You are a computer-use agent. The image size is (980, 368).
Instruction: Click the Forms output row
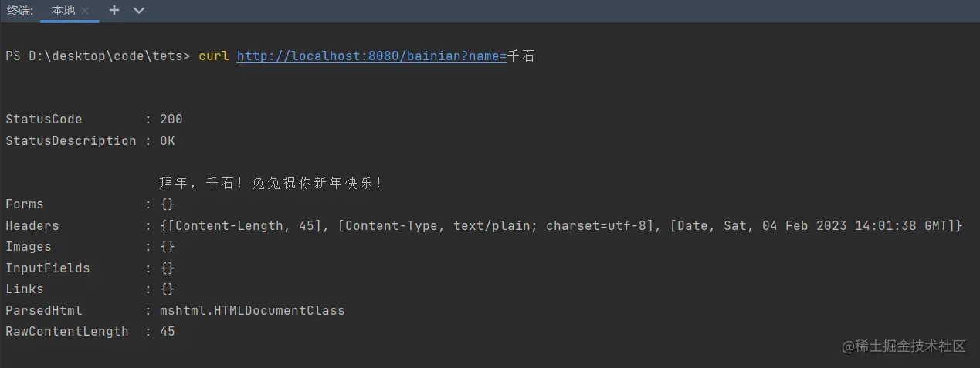[90, 204]
